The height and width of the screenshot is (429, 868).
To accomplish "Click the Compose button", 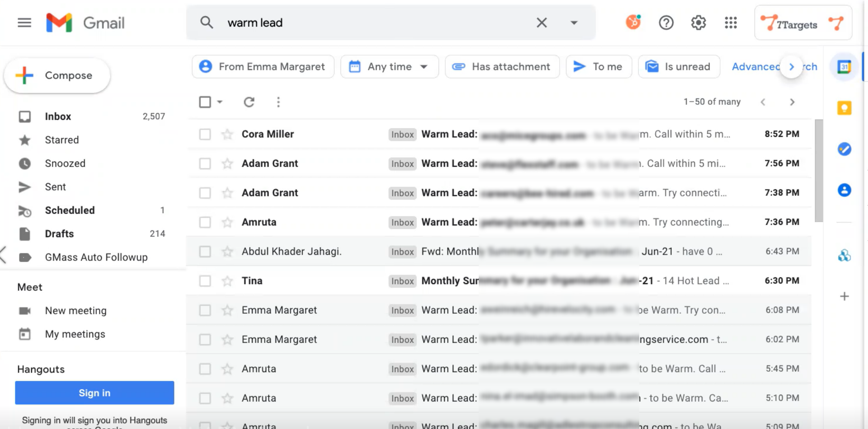I will pyautogui.click(x=57, y=75).
